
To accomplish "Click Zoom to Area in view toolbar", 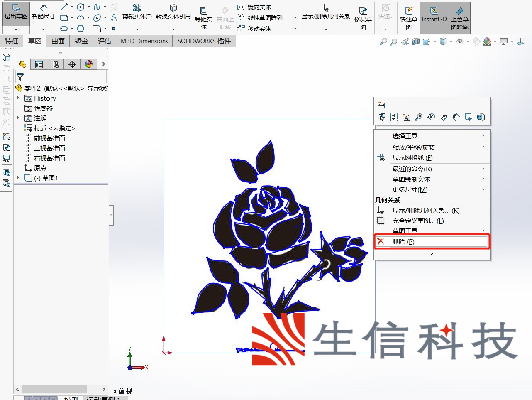I will point(394,42).
